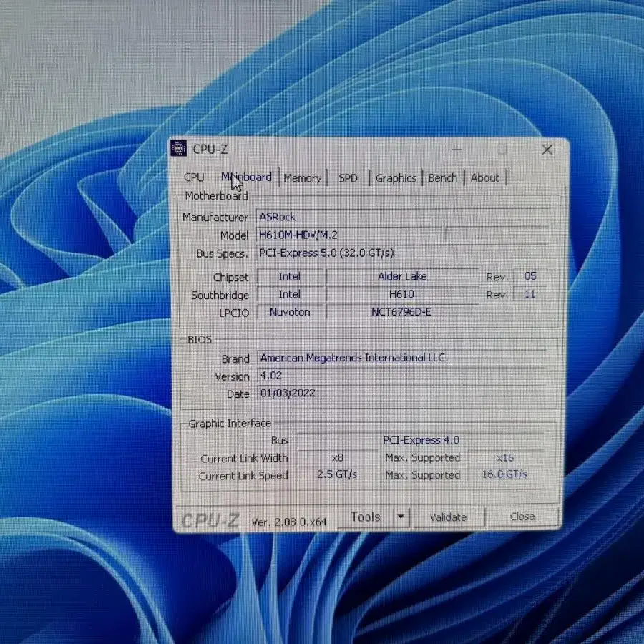This screenshot has height=644, width=644.
Task: Go to the Bench tab
Action: (443, 178)
